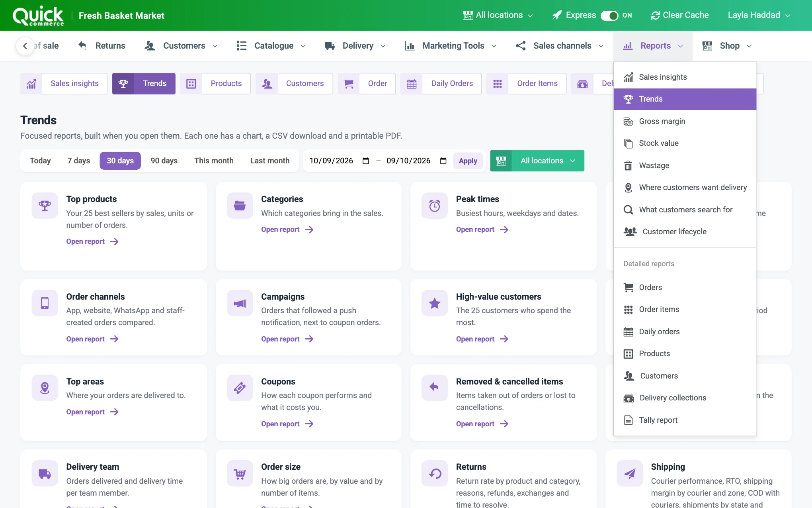Choose Customer lifecycle from Reports menu
This screenshot has height=508, width=812.
(x=685, y=232)
